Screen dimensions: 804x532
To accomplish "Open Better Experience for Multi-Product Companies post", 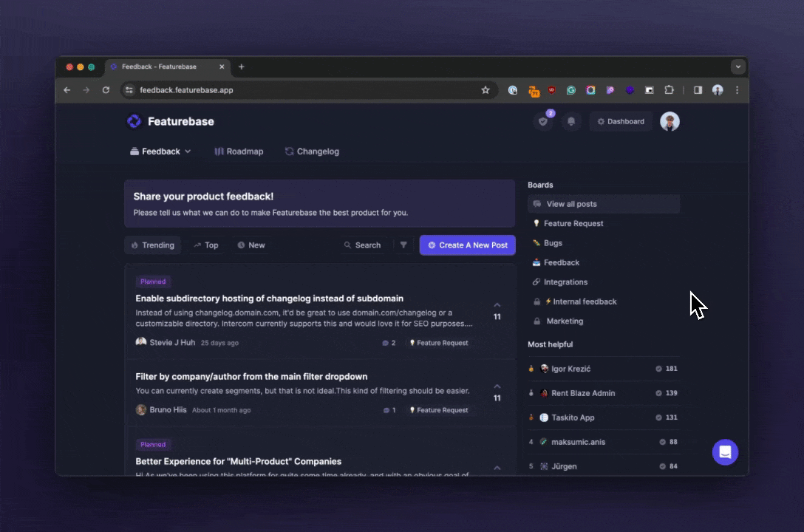I will [239, 461].
